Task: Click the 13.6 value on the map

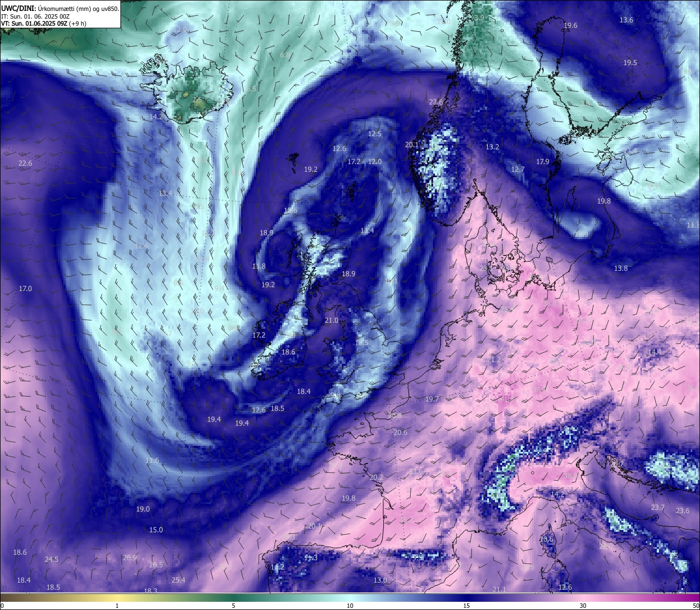Action: (x=626, y=20)
